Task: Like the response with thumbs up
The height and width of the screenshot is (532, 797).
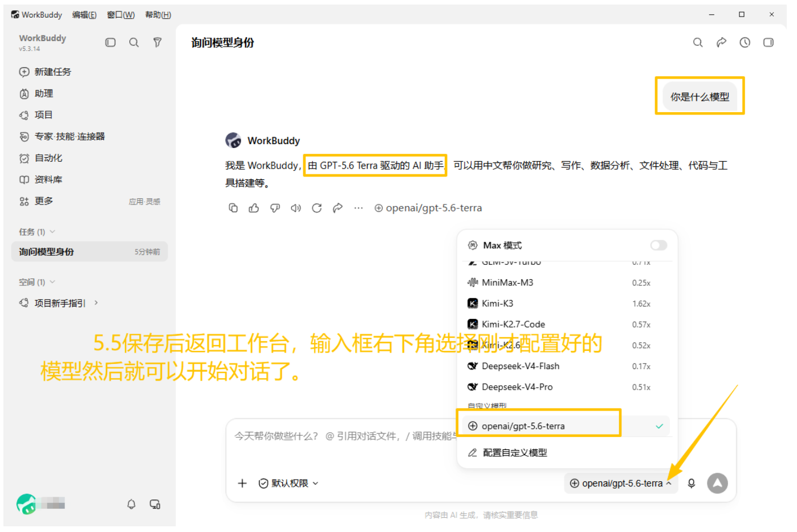Action: pos(254,208)
